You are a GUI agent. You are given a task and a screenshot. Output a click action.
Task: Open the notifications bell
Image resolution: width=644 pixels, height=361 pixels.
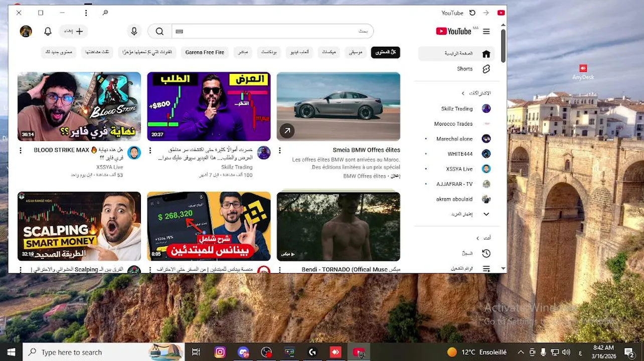pyautogui.click(x=48, y=32)
